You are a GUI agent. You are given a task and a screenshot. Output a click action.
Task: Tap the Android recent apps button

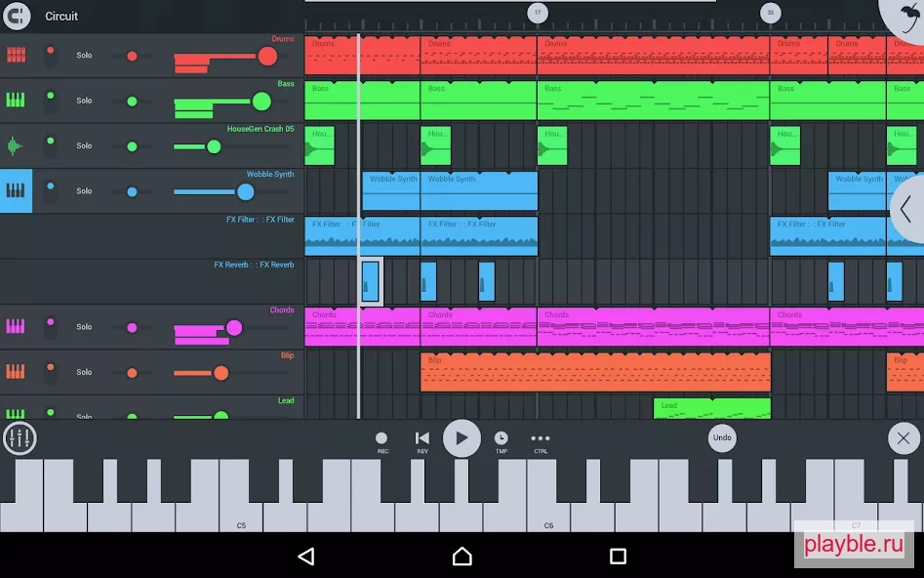(618, 557)
